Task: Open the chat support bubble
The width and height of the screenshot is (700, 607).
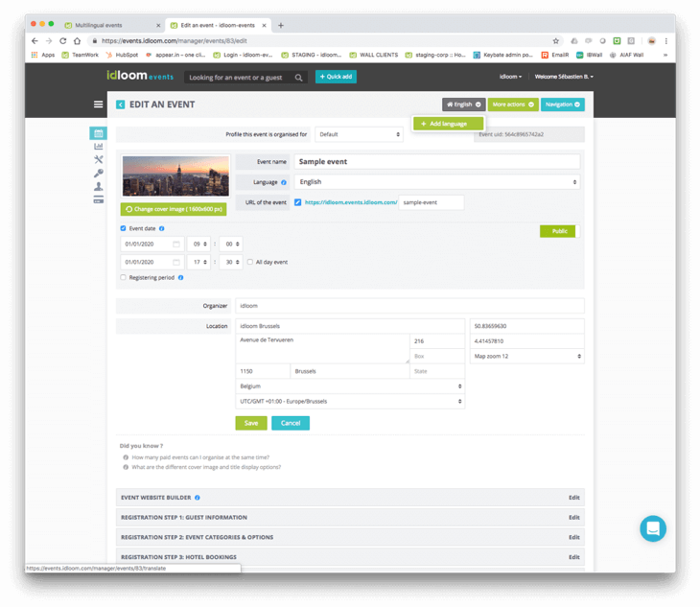Action: point(653,528)
